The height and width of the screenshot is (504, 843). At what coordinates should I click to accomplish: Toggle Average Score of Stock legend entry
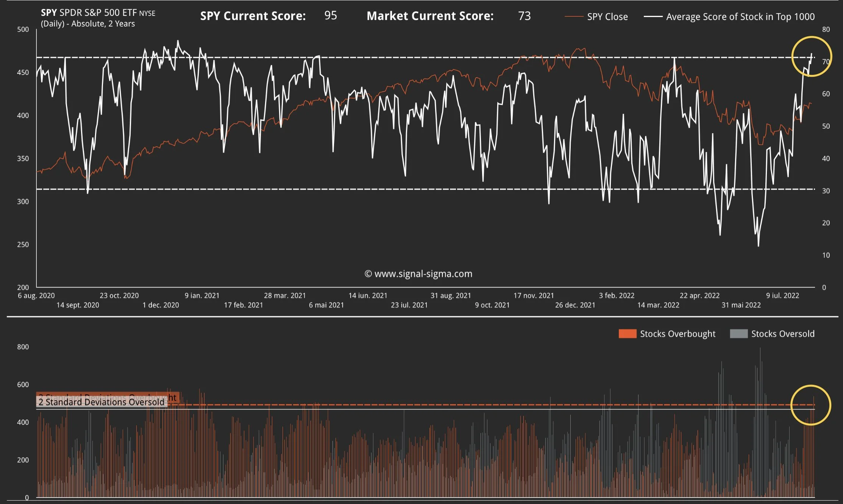(x=740, y=17)
